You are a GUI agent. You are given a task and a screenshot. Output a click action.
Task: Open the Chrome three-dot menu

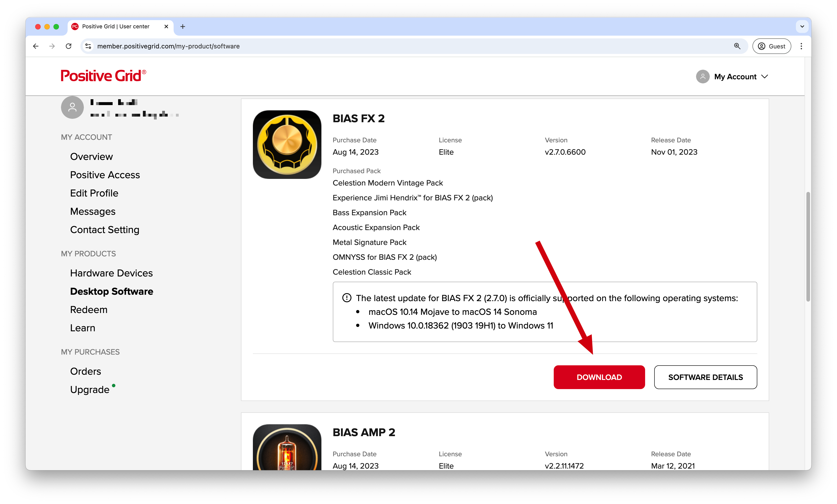[x=801, y=46]
